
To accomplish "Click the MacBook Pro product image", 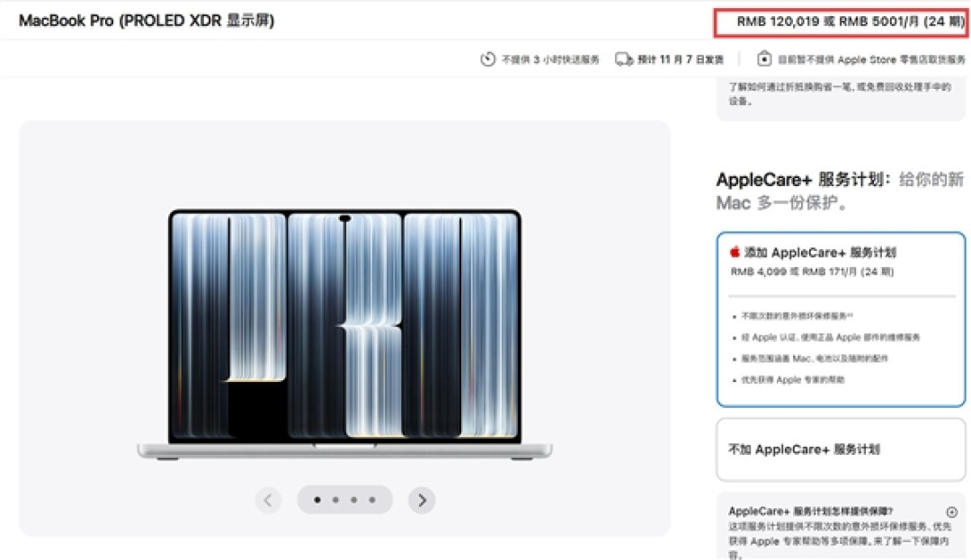I will [x=345, y=334].
